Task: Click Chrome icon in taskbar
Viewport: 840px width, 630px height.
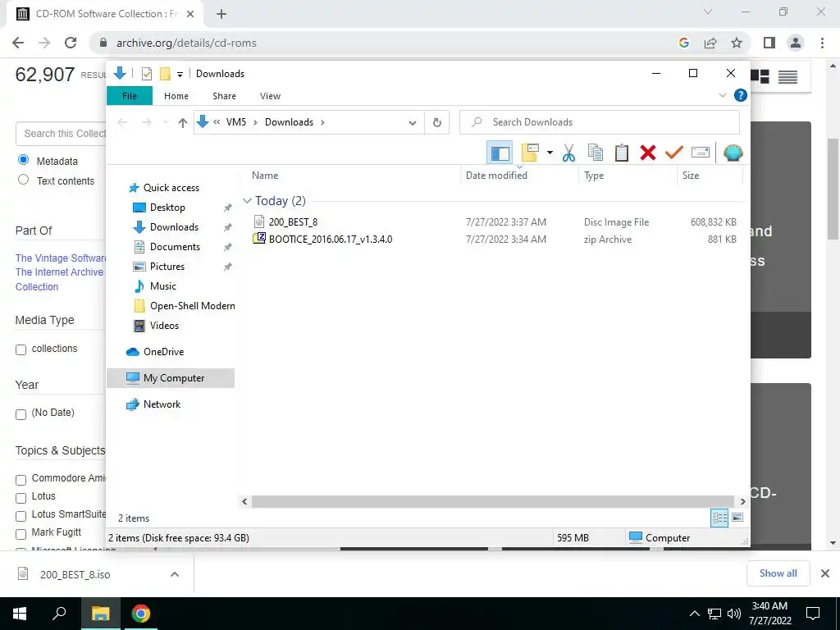Action: 141,614
